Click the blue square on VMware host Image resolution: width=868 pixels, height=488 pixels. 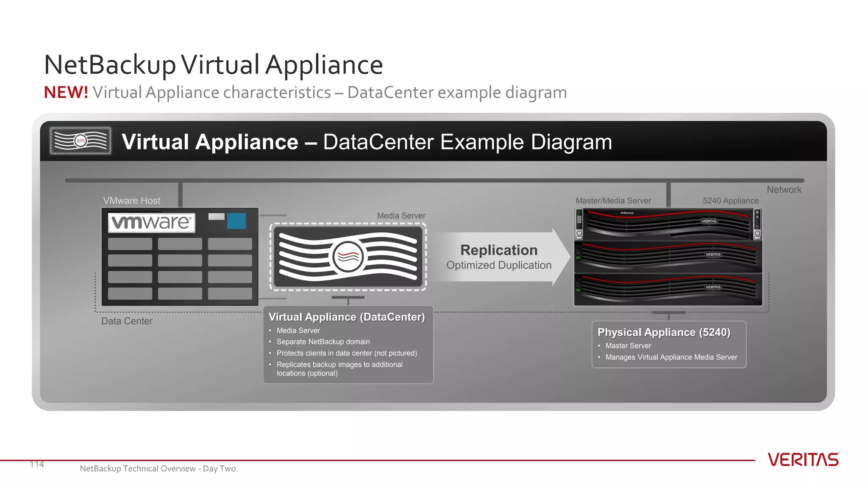coord(236,221)
